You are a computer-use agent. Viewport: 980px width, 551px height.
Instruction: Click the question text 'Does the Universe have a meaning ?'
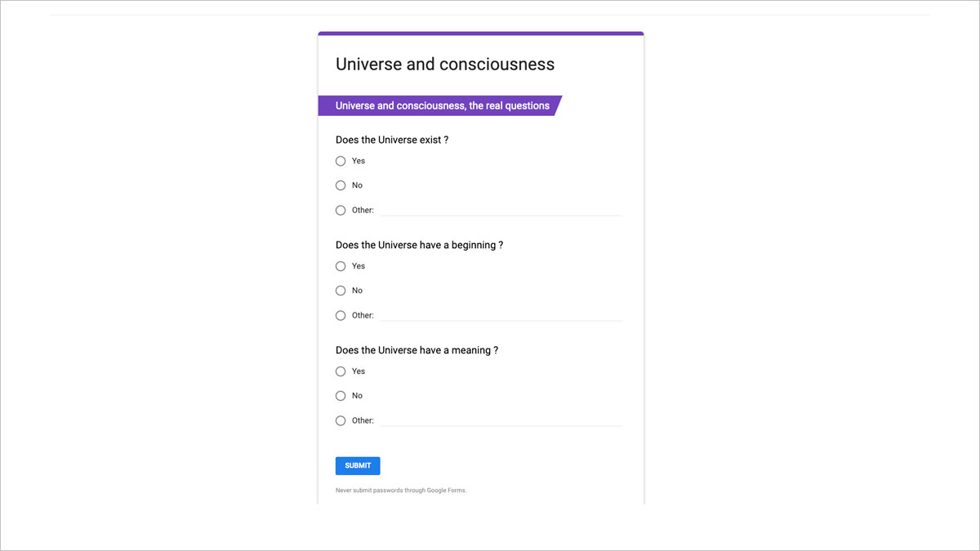click(x=416, y=350)
